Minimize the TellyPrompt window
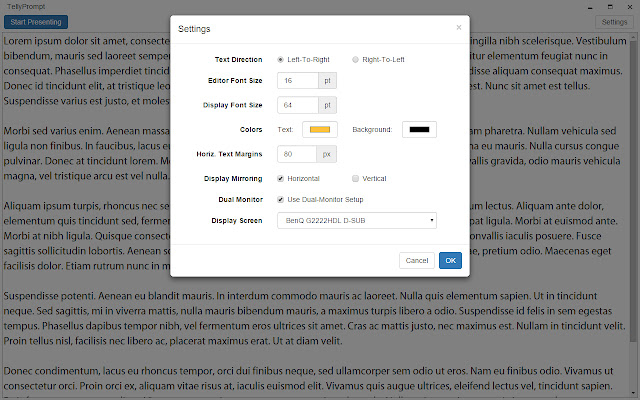 pos(590,7)
